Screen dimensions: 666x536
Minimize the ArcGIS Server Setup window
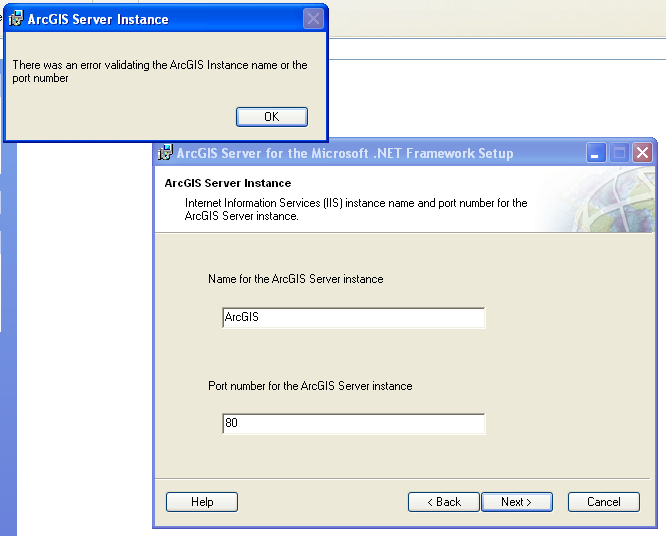click(596, 152)
